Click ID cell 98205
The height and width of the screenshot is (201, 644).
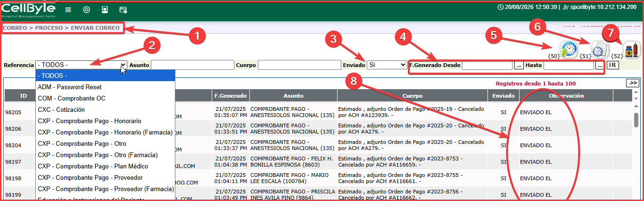coord(13,112)
